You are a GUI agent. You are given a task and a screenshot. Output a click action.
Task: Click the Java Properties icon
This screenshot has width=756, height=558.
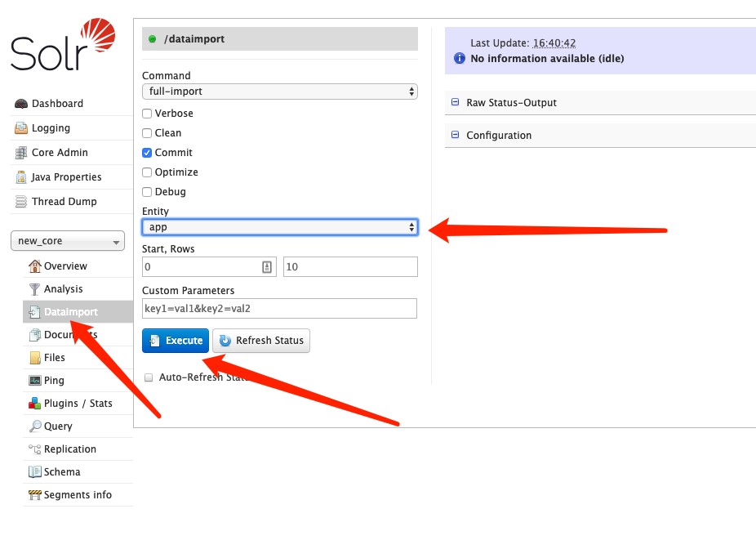click(21, 177)
